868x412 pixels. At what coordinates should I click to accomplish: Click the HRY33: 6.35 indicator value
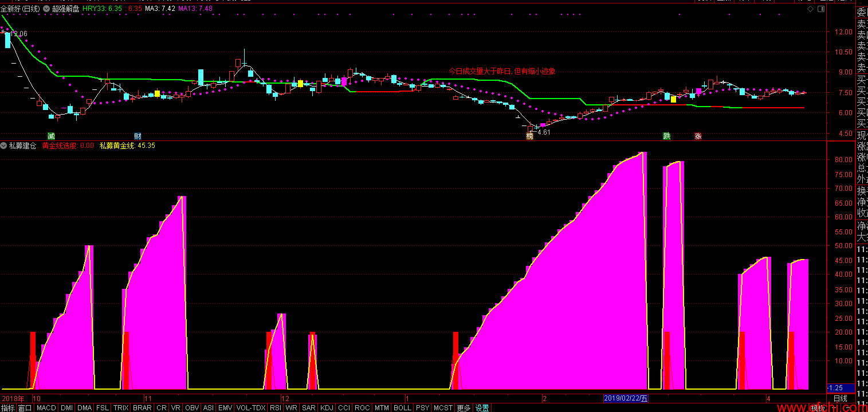pos(103,9)
